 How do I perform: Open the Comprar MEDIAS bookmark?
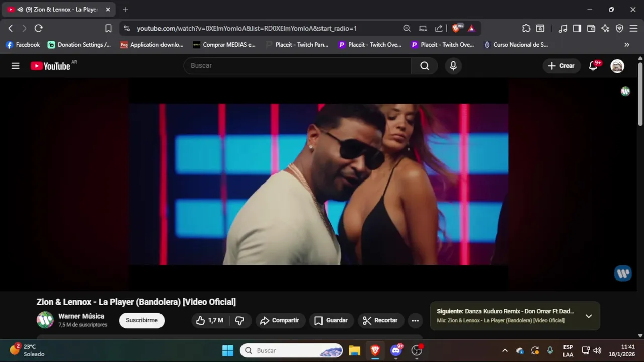[x=224, y=45]
